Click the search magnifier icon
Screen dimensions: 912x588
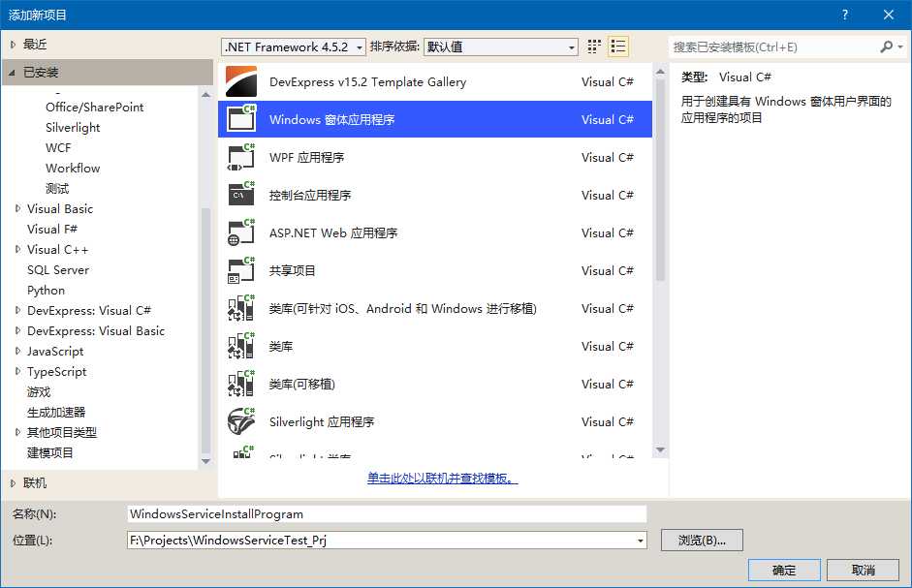(x=886, y=46)
